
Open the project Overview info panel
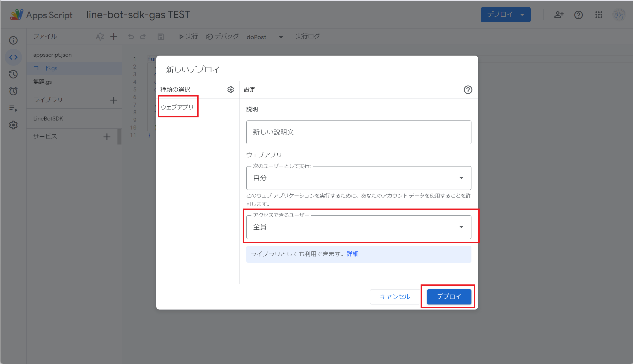(x=13, y=40)
